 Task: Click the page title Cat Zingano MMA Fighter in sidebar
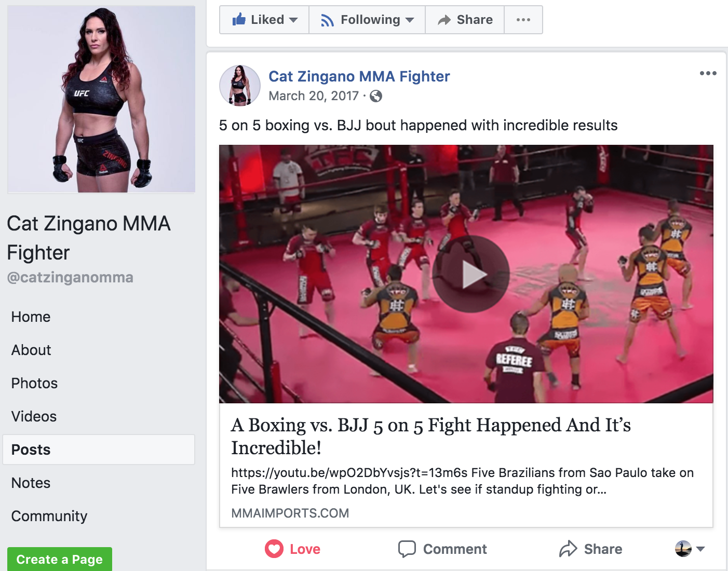[89, 238]
